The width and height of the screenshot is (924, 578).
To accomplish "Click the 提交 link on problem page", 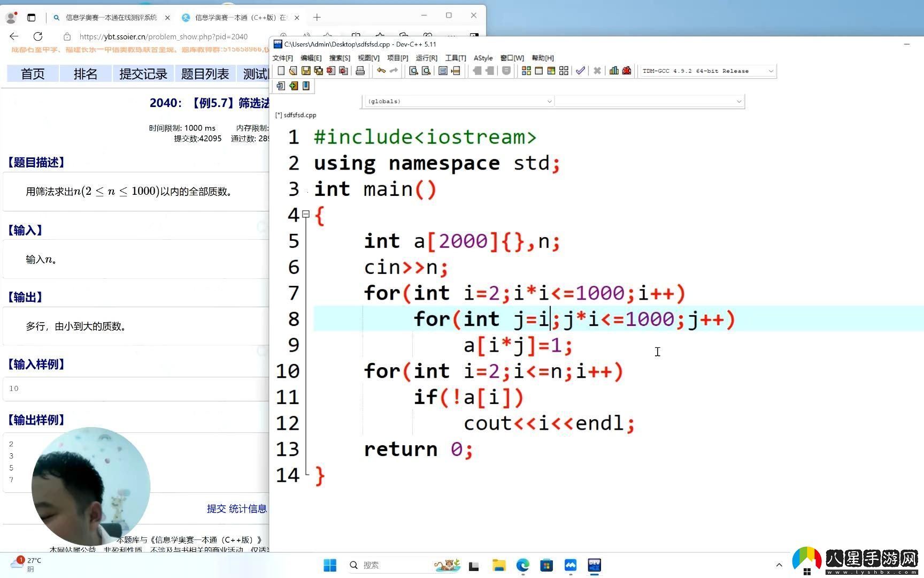I will point(216,509).
